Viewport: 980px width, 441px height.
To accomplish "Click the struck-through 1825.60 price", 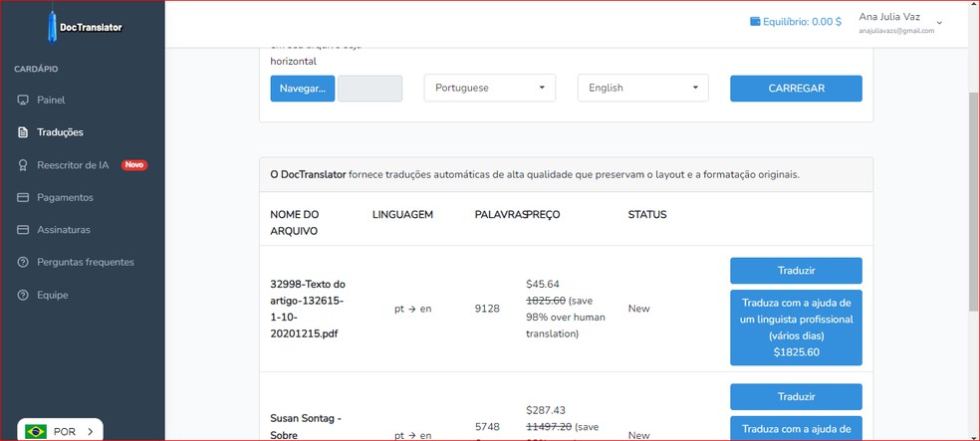I will [546, 300].
